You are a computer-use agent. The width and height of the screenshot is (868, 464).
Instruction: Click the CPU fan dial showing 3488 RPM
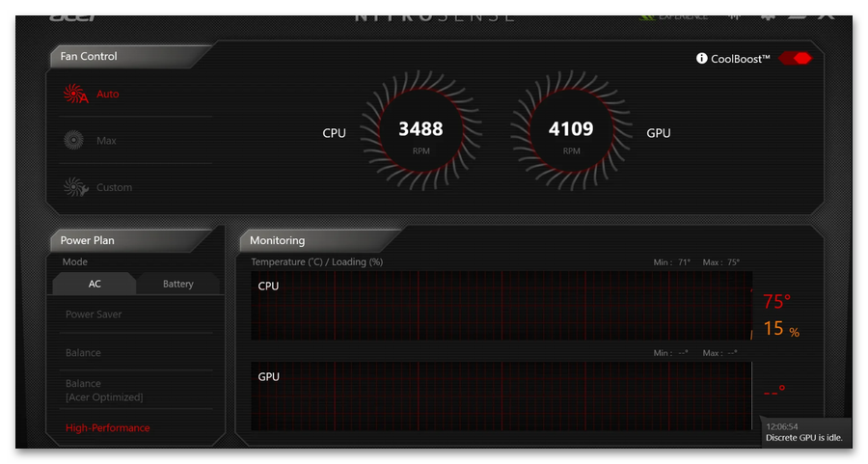[x=420, y=130]
